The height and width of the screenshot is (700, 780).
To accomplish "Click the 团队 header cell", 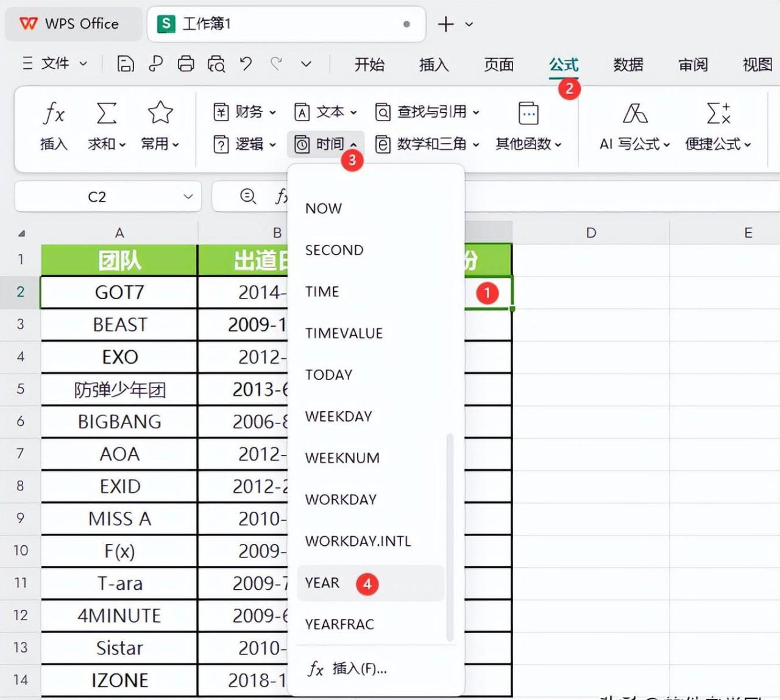I will coord(119,260).
